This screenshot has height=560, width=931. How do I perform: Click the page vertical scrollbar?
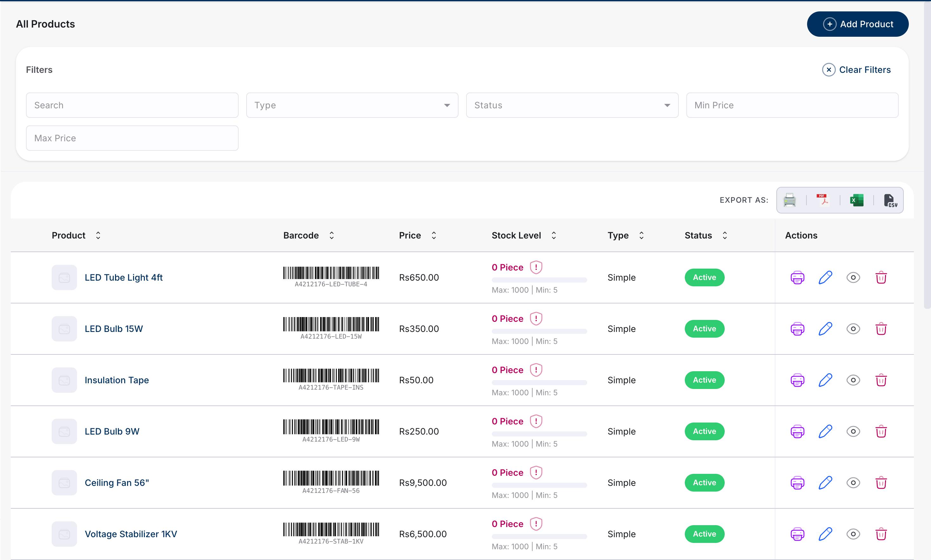pos(927,155)
